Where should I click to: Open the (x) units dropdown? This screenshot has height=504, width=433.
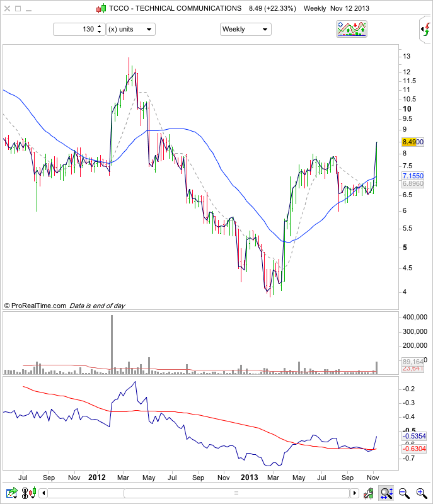point(130,29)
